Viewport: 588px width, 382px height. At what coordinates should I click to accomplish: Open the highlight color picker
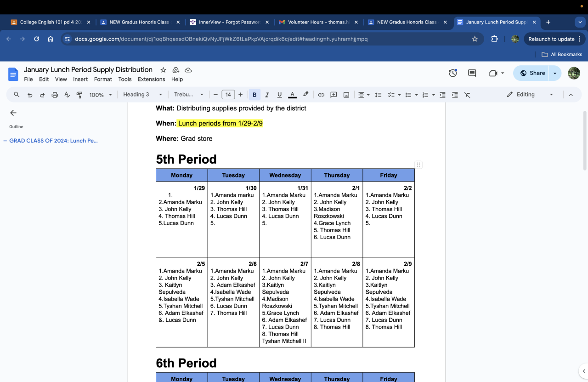pyautogui.click(x=305, y=95)
